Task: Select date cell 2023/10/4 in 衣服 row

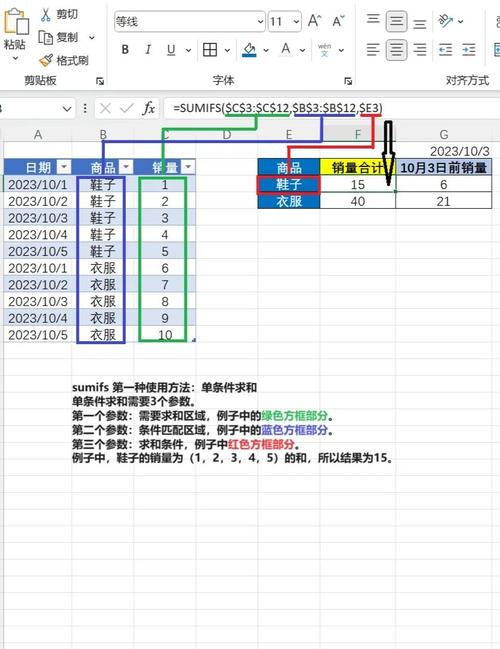Action: 38,318
